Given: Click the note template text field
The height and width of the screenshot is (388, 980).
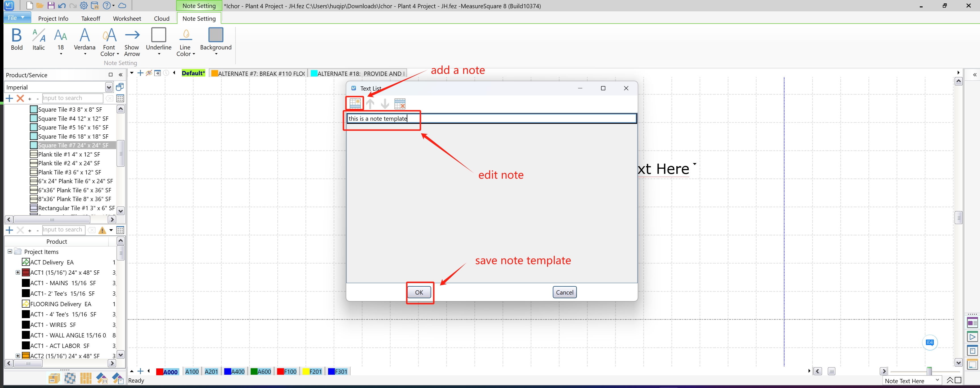Looking at the screenshot, I should point(491,118).
